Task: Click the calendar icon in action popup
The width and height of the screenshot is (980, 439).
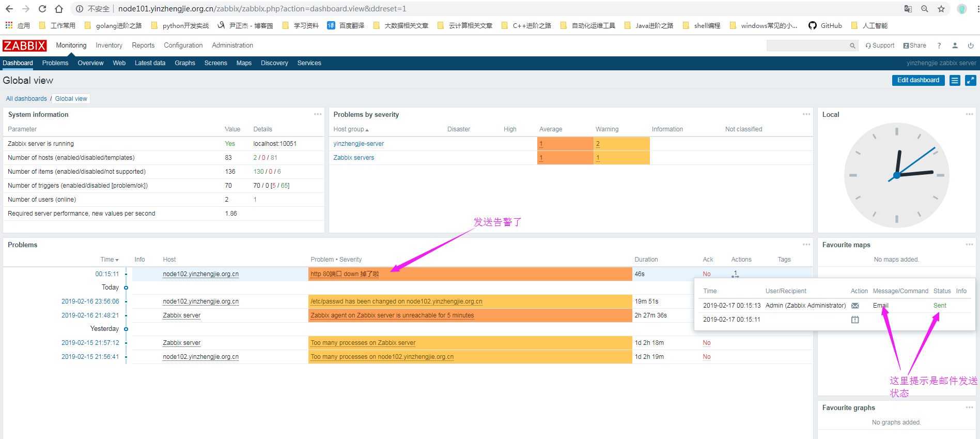Action: click(855, 320)
